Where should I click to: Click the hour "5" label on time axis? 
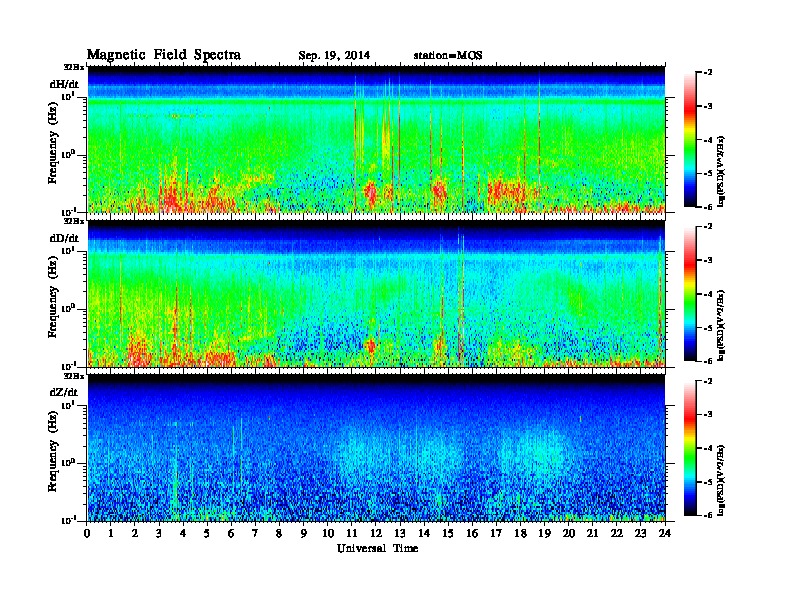click(207, 533)
